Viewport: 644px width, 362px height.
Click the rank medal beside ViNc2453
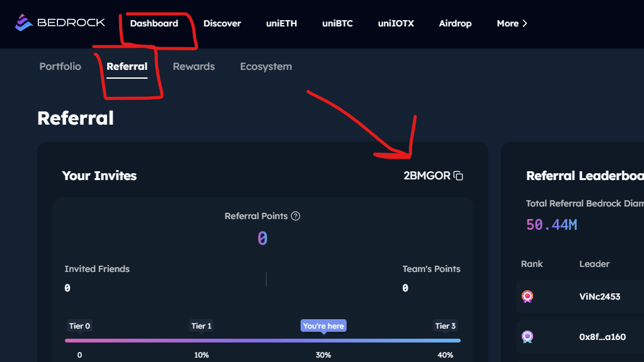pyautogui.click(x=527, y=297)
